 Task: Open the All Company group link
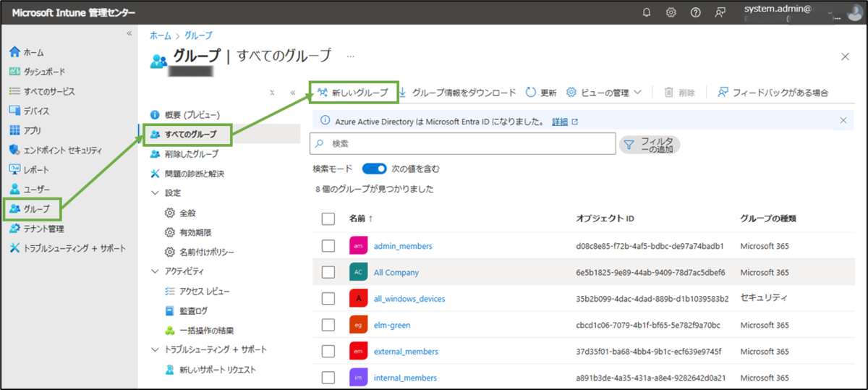point(396,273)
